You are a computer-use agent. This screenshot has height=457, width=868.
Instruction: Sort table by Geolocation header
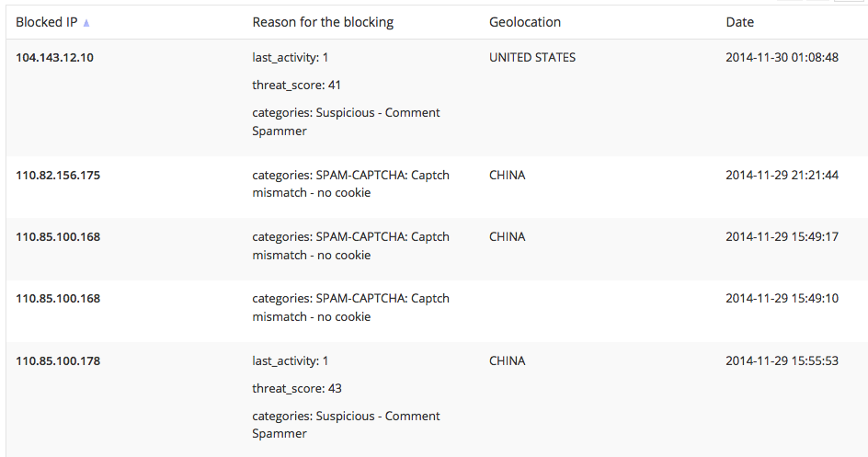point(525,22)
